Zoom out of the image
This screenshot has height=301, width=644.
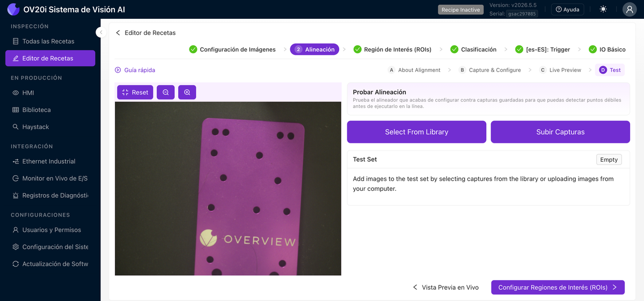166,92
